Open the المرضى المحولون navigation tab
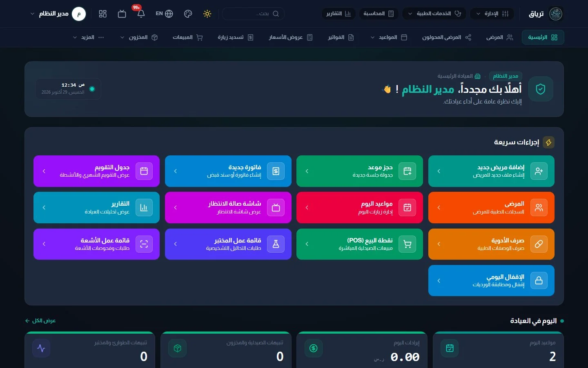The height and width of the screenshot is (368, 588). 447,37
